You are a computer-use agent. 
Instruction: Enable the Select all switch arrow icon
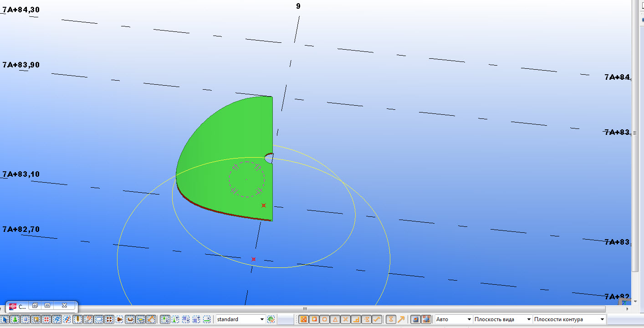pyautogui.click(x=5, y=319)
